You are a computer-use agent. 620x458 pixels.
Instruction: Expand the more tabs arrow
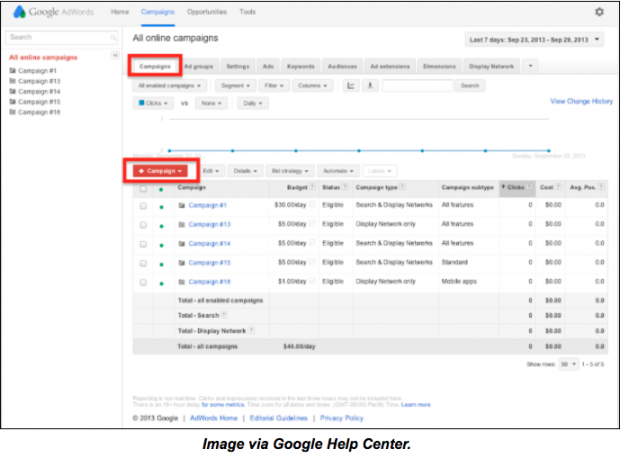tap(530, 66)
